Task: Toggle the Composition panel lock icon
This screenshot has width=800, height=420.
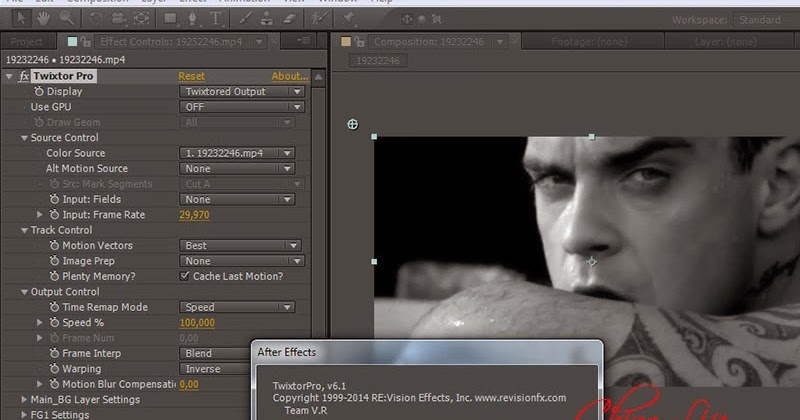Action: coord(359,42)
